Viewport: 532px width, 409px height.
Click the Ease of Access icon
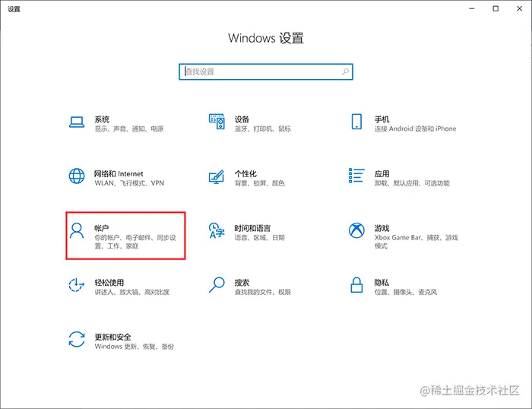(77, 285)
